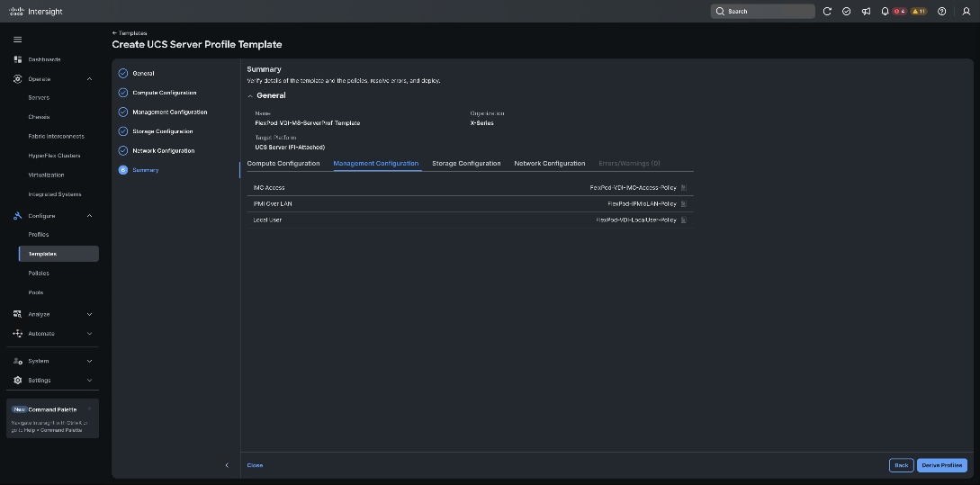
Task: Open the help question mark icon
Action: (x=941, y=12)
